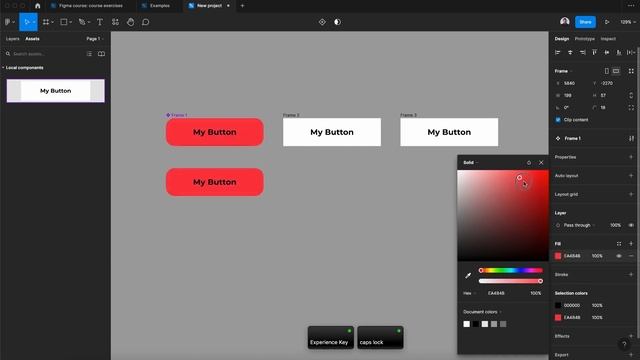640x360 pixels.
Task: Select the Text tool
Action: point(100,22)
